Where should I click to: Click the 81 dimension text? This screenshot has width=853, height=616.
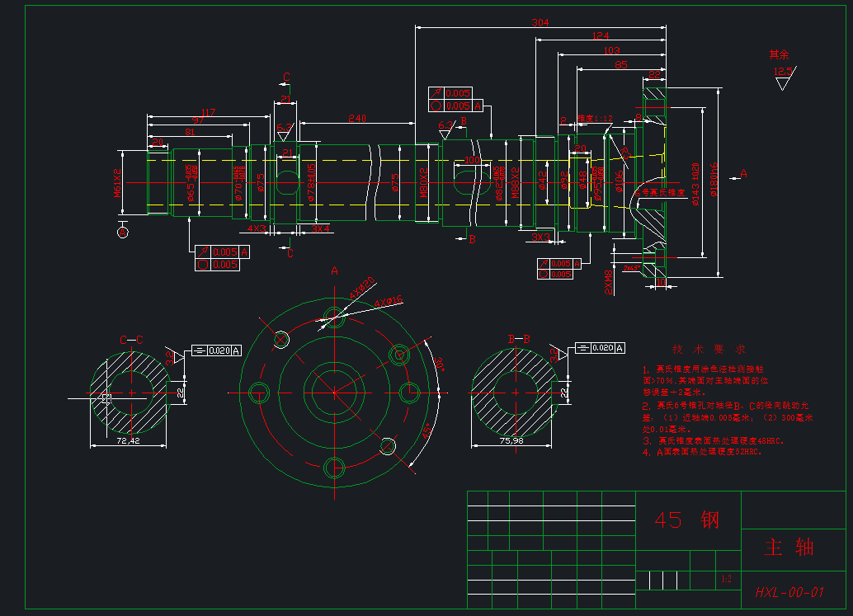[x=190, y=132]
